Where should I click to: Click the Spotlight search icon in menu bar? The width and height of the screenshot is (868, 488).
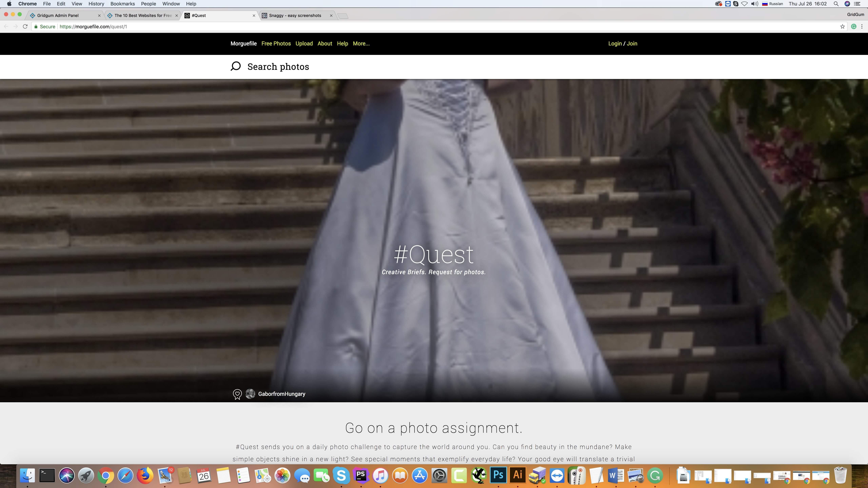point(836,4)
